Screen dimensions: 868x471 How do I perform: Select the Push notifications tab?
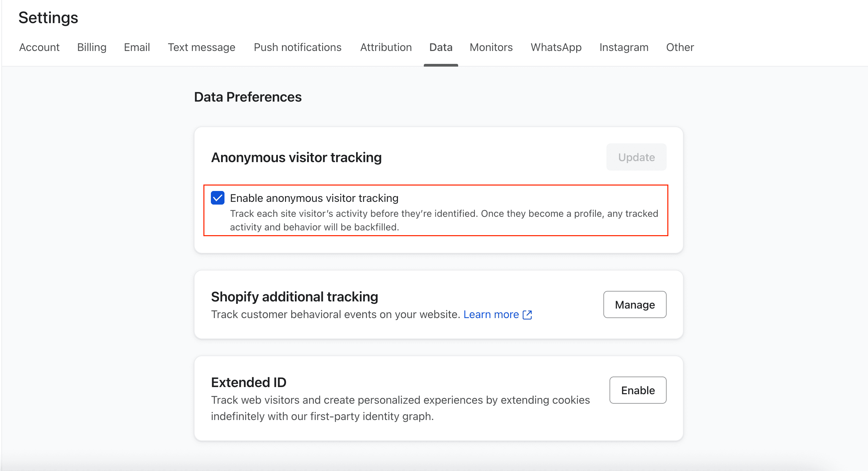click(298, 47)
